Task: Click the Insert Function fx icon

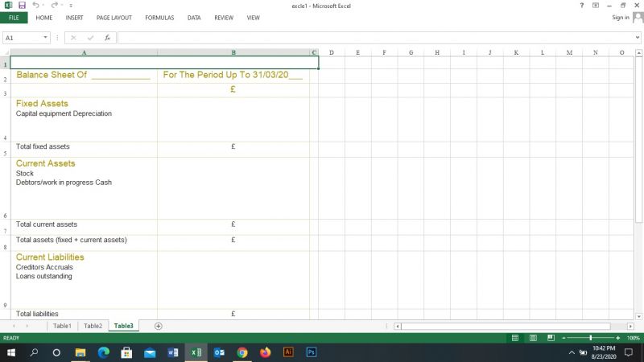Action: tap(107, 38)
